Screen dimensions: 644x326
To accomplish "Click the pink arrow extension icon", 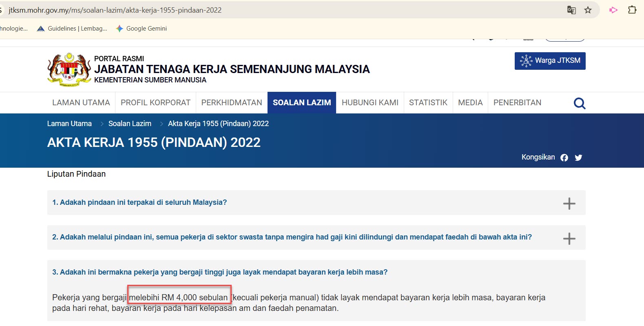I will coord(613,10).
